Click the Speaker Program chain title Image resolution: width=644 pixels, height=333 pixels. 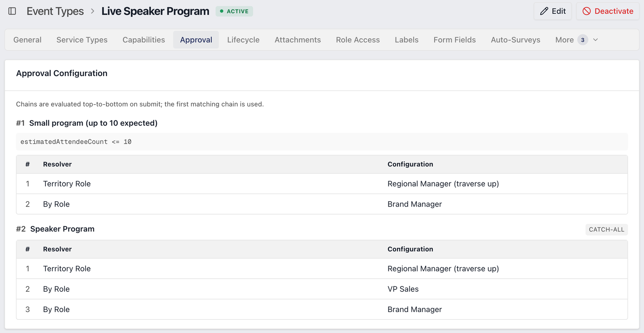point(62,229)
